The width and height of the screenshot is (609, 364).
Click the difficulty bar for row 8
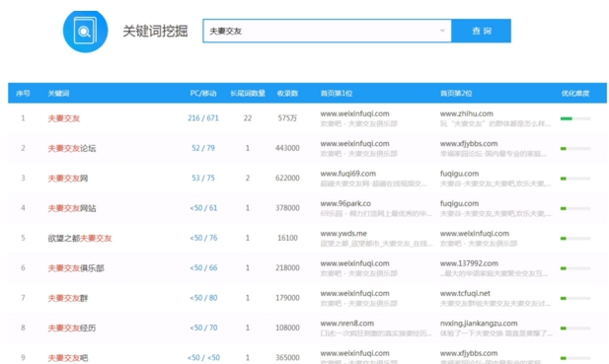click(575, 328)
